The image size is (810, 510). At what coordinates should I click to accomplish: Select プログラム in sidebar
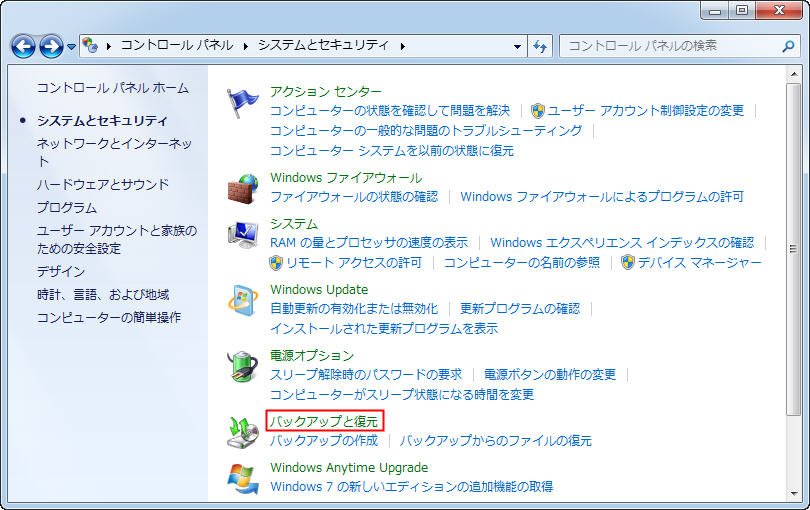(x=67, y=207)
